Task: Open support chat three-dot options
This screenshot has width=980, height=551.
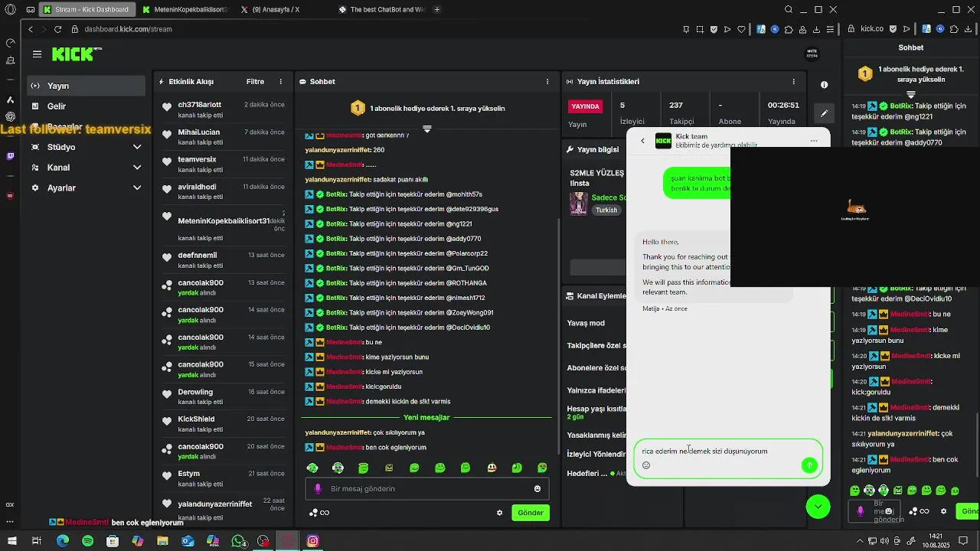Action: pos(814,141)
